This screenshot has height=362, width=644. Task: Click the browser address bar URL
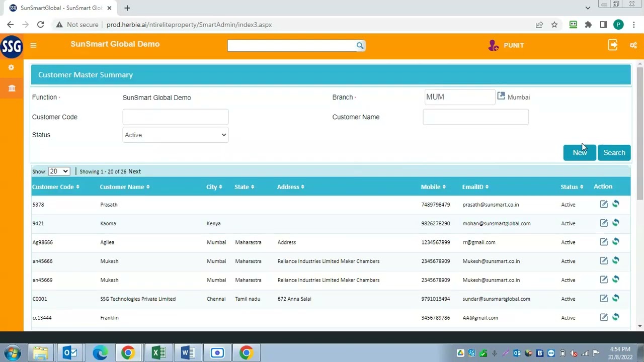pos(189,25)
